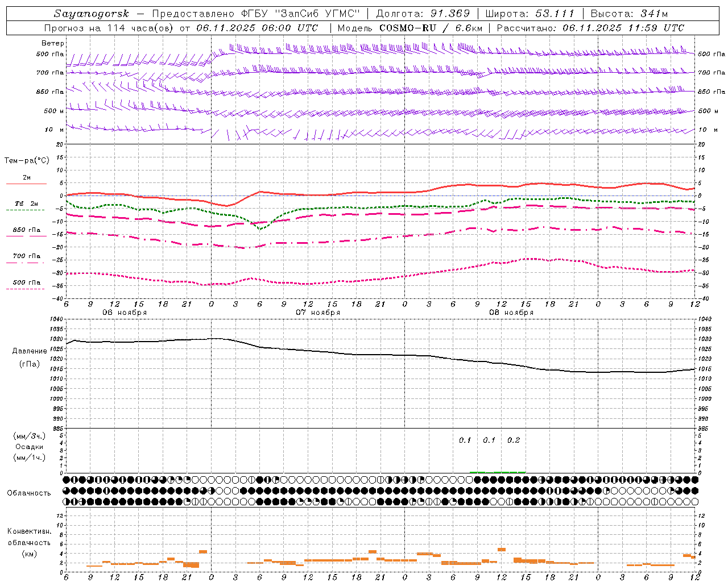The image size is (728, 582).
Task: Click the "Sayanogorsk" station title
Action: (x=92, y=13)
